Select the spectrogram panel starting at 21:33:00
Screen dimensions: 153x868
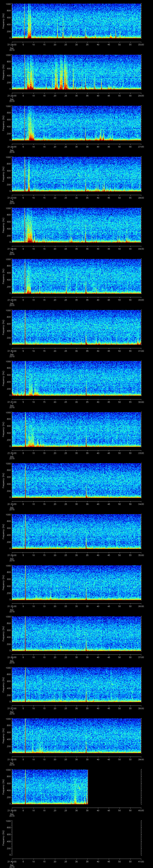(x=76, y=480)
